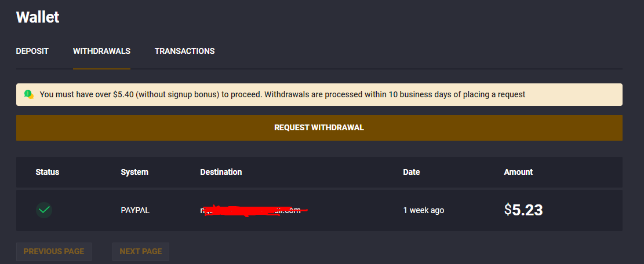
Task: Click the "1 week ago" date cell
Action: click(424, 210)
